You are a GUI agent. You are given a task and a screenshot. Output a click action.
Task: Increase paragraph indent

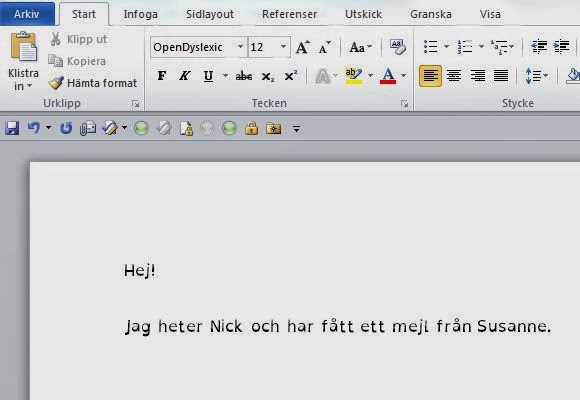point(561,47)
